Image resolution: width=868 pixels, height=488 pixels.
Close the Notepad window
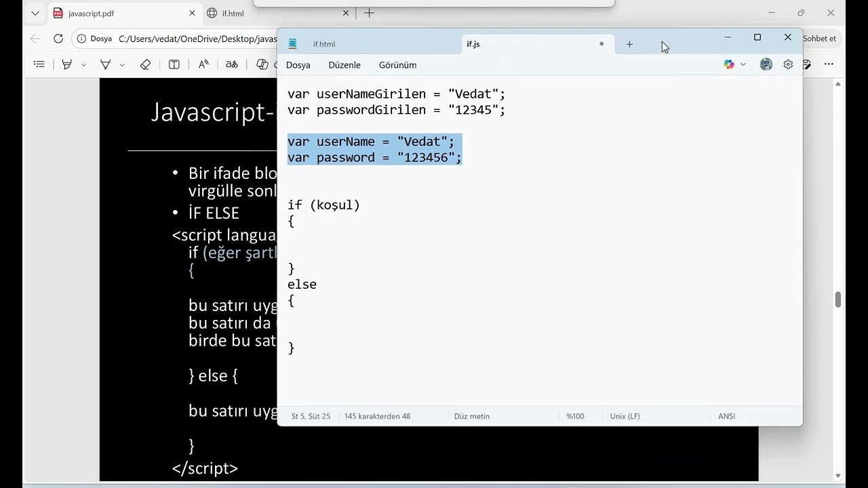(x=788, y=37)
